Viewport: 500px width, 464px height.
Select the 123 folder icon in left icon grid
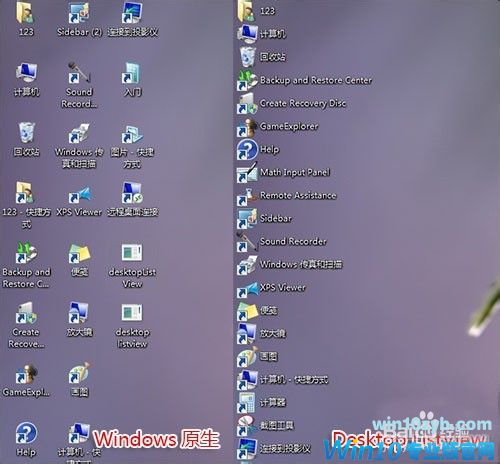pyautogui.click(x=26, y=13)
